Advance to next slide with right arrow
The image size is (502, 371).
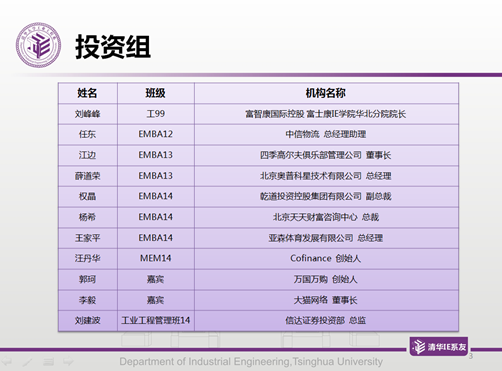pos(68,361)
